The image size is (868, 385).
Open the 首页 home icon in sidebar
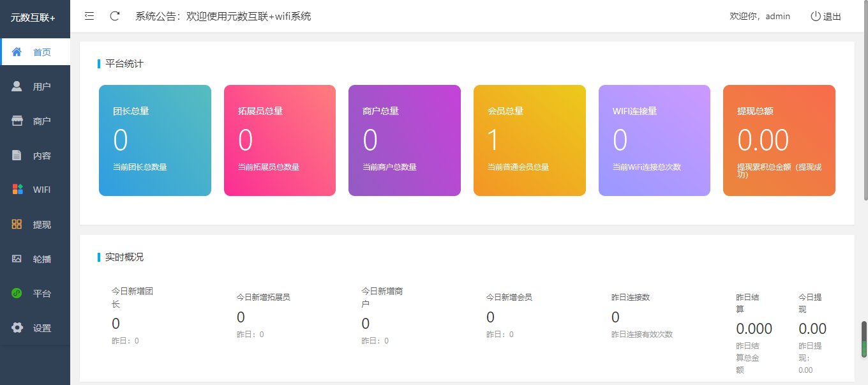click(x=16, y=52)
